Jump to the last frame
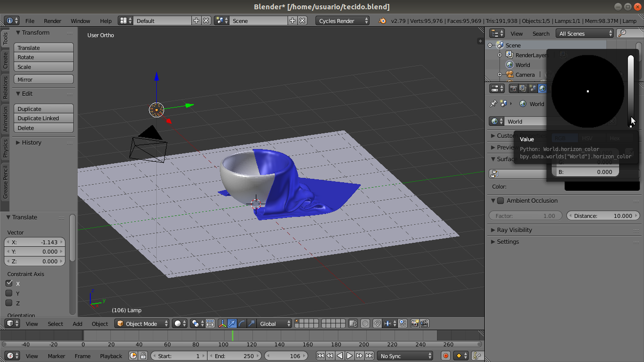644x362 pixels. click(370, 356)
